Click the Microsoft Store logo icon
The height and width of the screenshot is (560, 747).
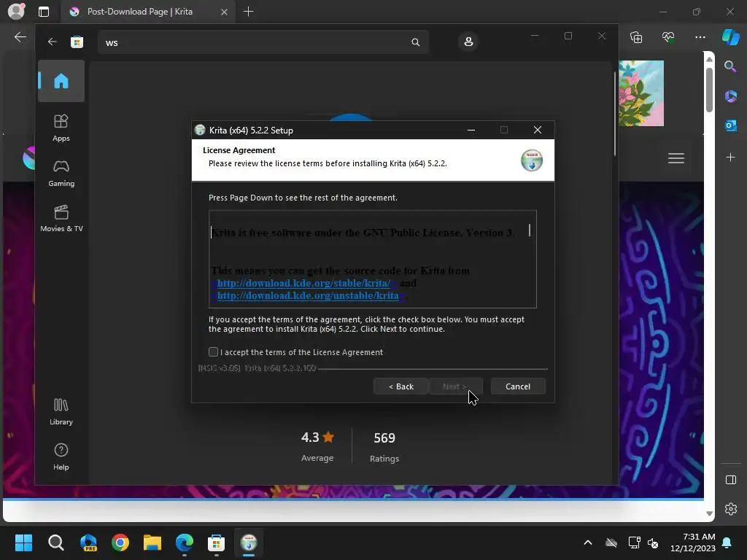point(77,42)
